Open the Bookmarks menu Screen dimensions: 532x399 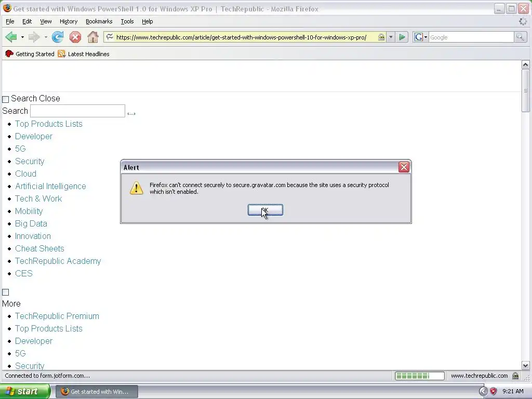point(99,21)
